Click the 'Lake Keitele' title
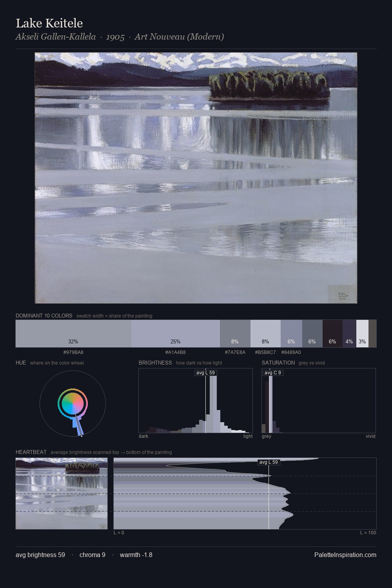The height and width of the screenshot is (588, 392). click(49, 23)
